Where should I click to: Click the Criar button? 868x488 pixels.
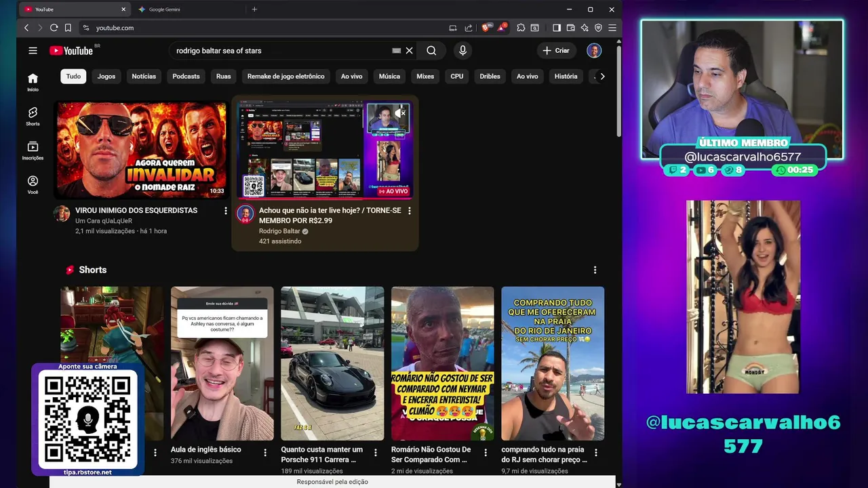click(x=557, y=50)
